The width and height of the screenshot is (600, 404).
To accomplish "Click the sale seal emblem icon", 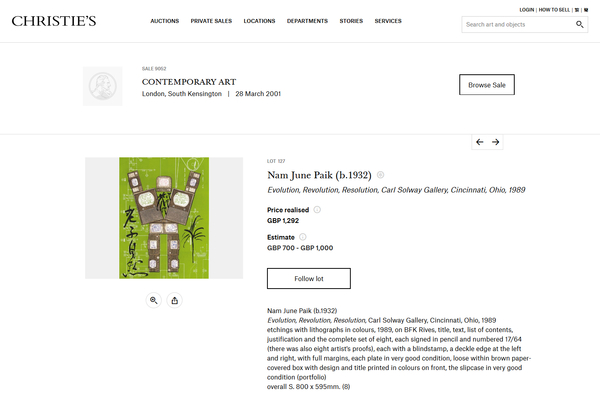I will [x=102, y=84].
